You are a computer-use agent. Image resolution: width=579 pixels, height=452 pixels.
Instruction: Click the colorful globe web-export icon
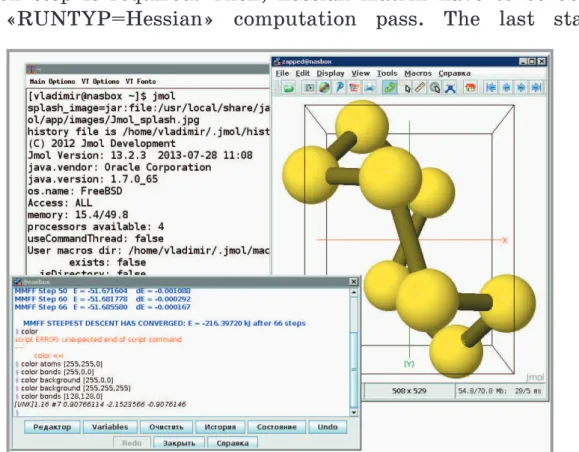324,88
